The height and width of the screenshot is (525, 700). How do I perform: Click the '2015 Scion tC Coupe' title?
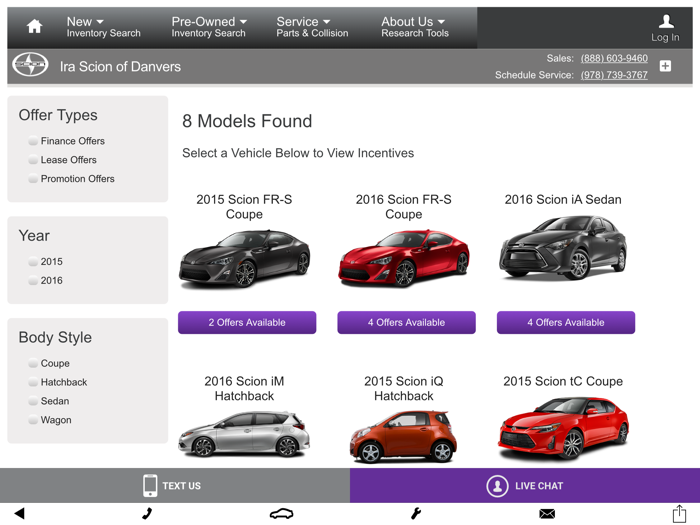563,381
